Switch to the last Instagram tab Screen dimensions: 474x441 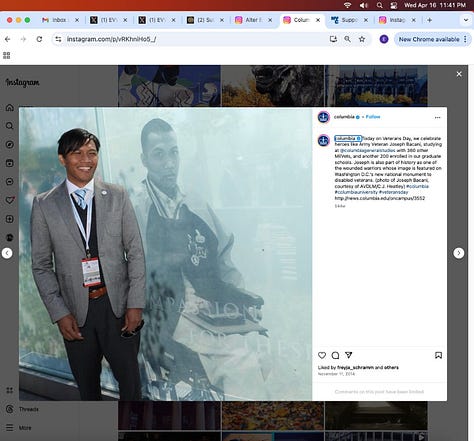point(397,20)
